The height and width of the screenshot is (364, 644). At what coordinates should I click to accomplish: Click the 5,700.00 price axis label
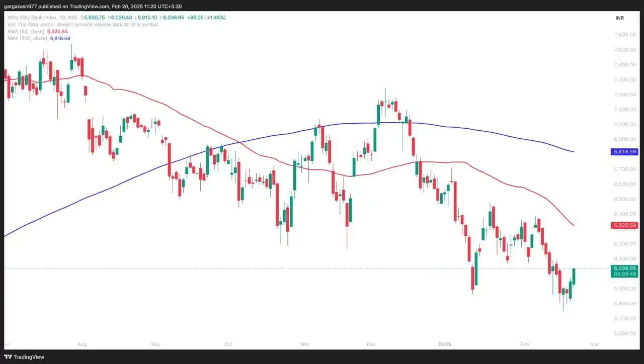pos(625,319)
